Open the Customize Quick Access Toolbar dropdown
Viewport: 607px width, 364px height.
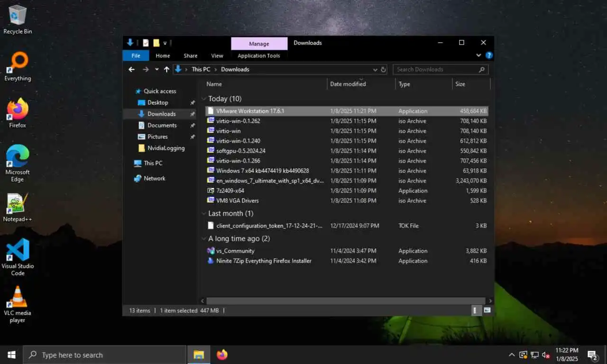point(165,43)
